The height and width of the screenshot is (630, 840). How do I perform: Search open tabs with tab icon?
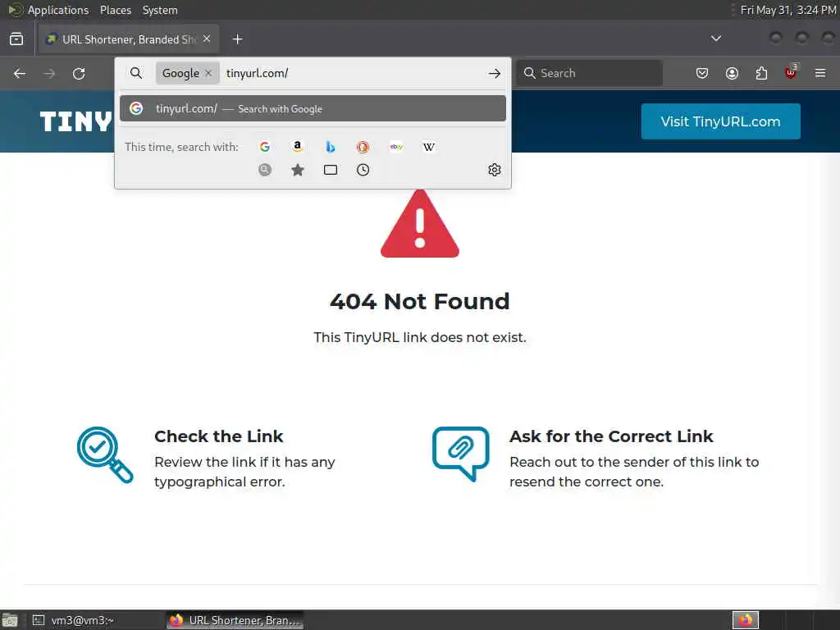tap(330, 170)
